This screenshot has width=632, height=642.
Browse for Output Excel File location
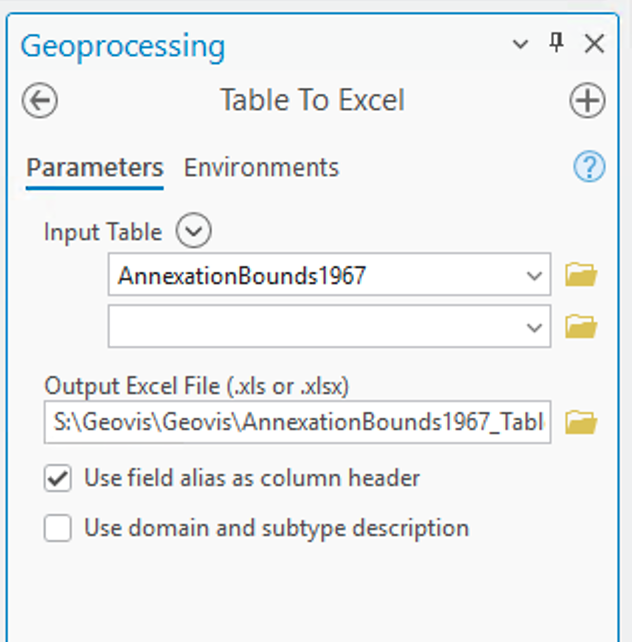pos(581,424)
